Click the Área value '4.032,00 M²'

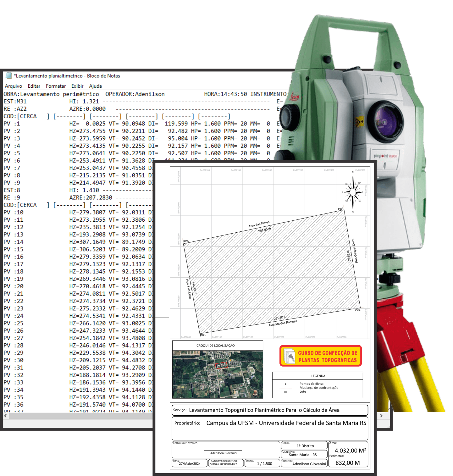coord(350,451)
